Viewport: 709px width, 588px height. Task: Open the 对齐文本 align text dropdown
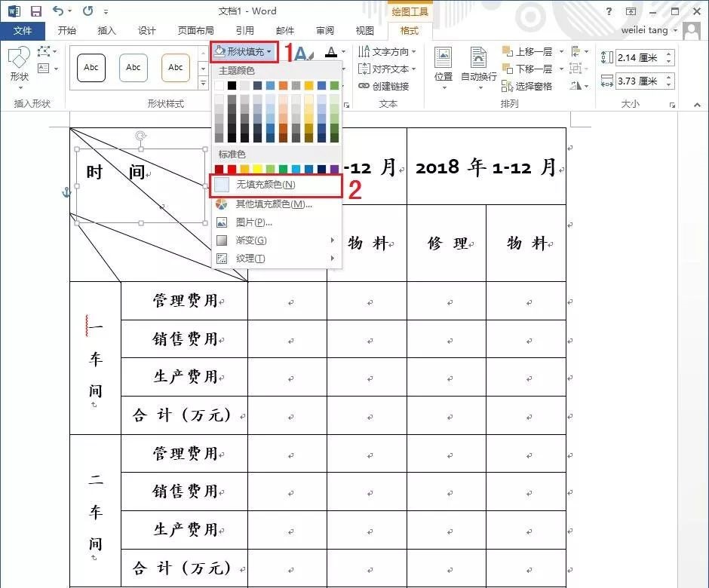[385, 69]
